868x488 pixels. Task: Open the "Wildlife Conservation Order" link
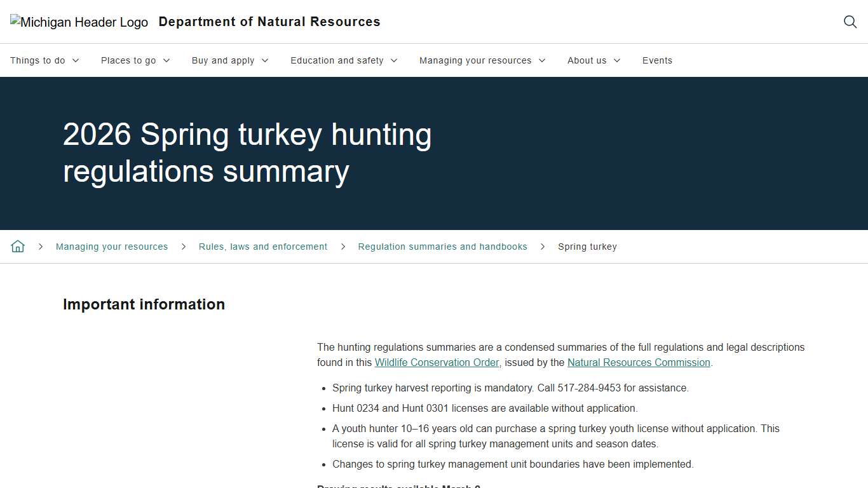click(437, 362)
